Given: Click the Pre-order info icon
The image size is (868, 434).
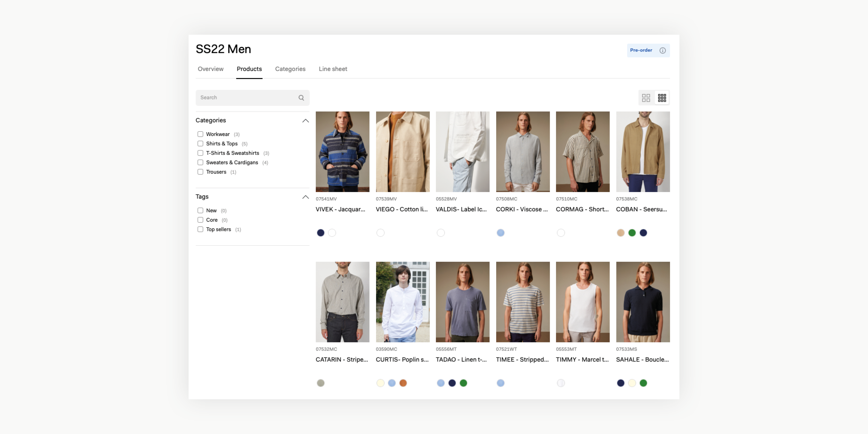Looking at the screenshot, I should click(662, 51).
